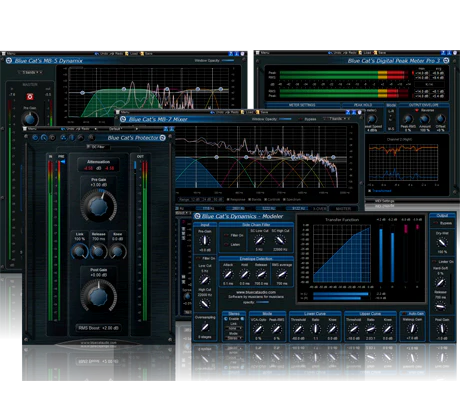460x416 pixels.
Task: Click the Undo icon in Peak Meter toolbar
Action: (x=330, y=53)
